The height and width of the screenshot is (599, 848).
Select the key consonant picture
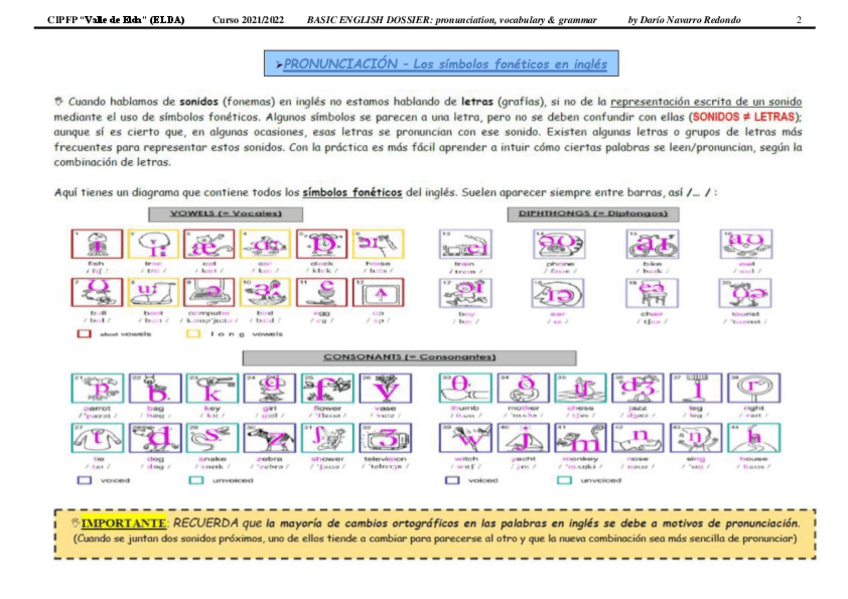tap(212, 388)
